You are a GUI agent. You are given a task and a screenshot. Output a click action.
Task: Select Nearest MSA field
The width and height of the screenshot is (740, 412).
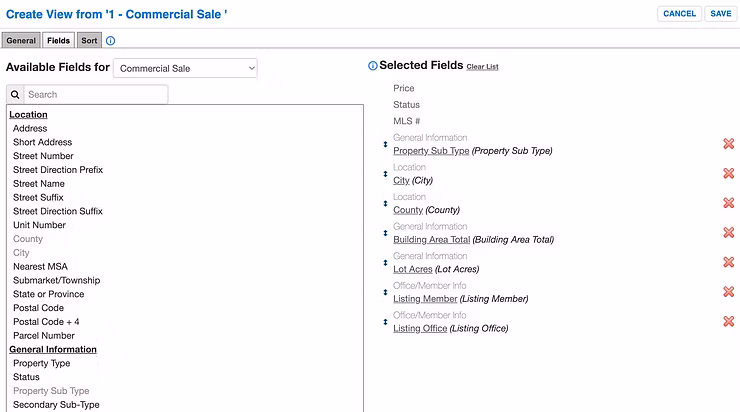pos(40,267)
